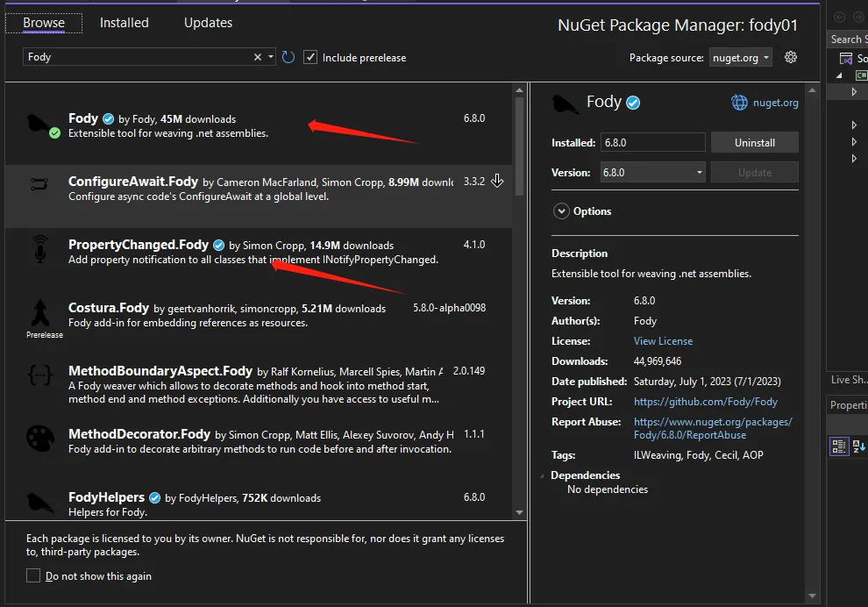The height and width of the screenshot is (607, 868).
Task: Collapse the Dependencies section
Action: click(x=542, y=475)
